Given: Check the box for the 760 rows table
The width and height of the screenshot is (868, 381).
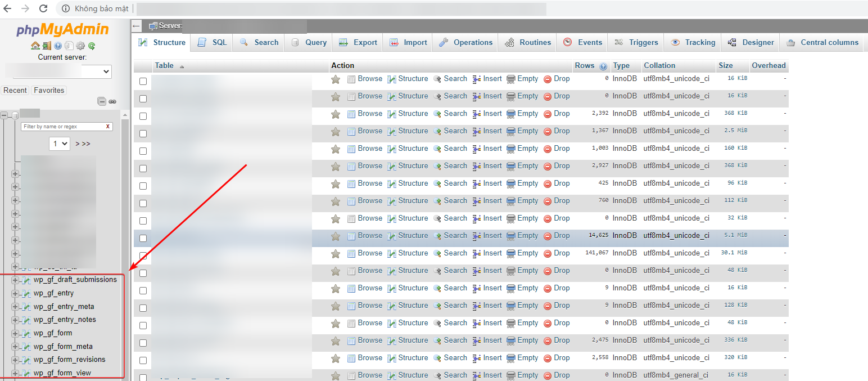Looking at the screenshot, I should point(143,203).
